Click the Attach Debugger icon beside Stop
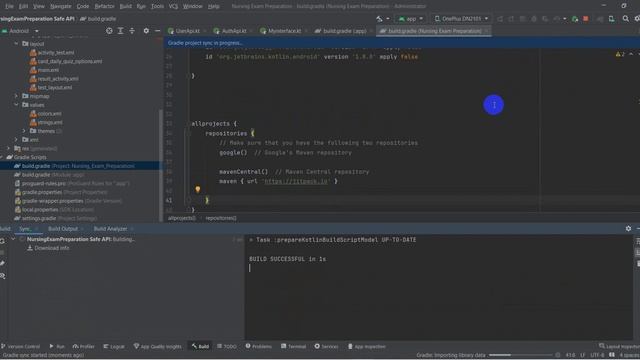The height and width of the screenshot is (360, 640). (x=575, y=19)
